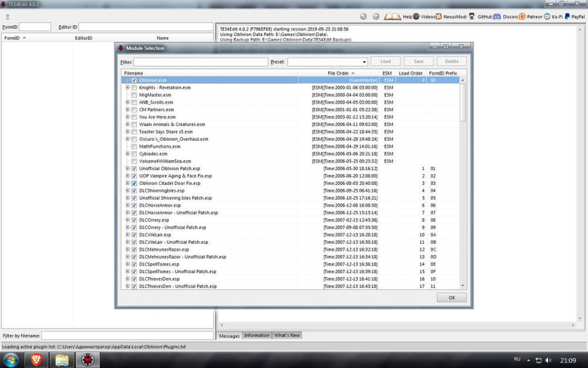Sort by File Order column header
Image resolution: width=588 pixels, height=368 pixels.
click(x=339, y=73)
